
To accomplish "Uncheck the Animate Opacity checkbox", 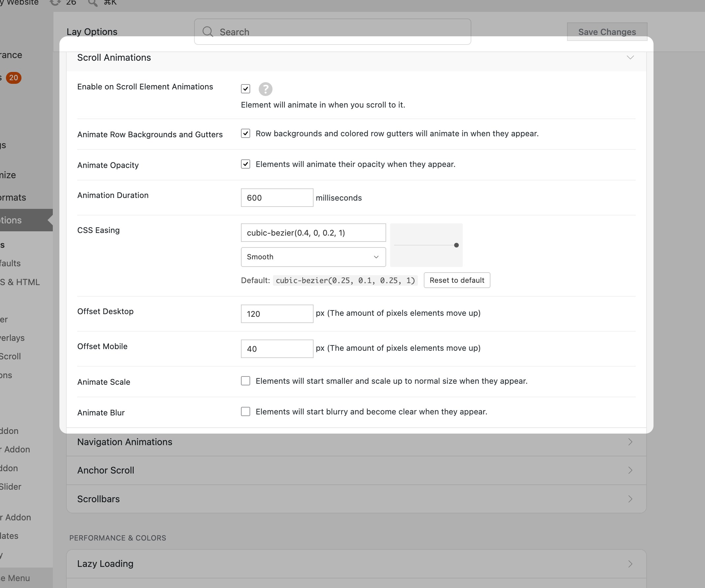I will pyautogui.click(x=246, y=164).
